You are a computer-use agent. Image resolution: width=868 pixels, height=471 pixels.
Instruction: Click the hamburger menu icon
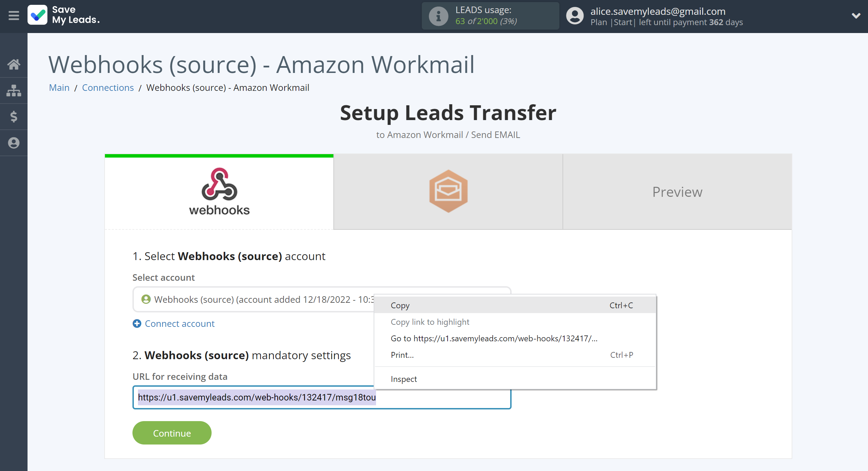point(13,16)
